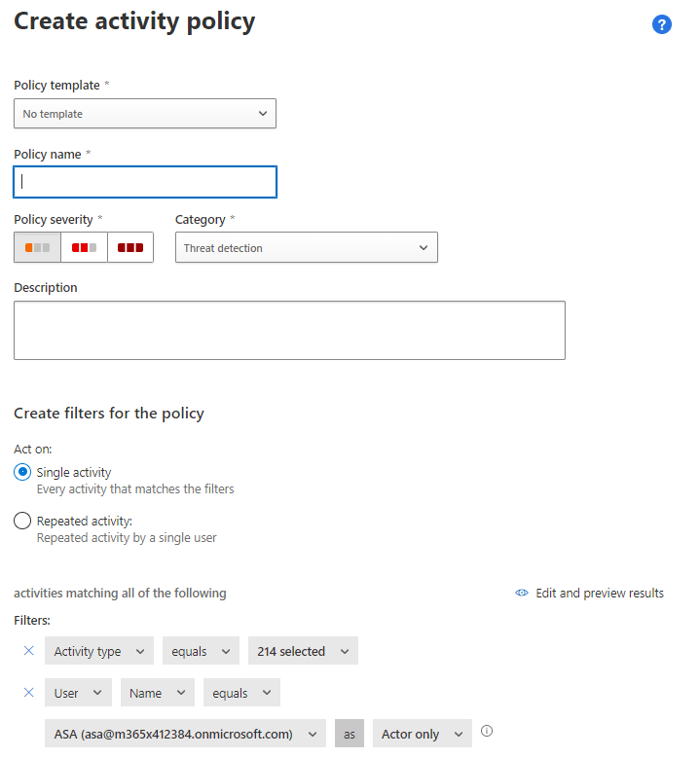Select medium policy severity icon
This screenshot has width=700, height=758.
(x=84, y=247)
